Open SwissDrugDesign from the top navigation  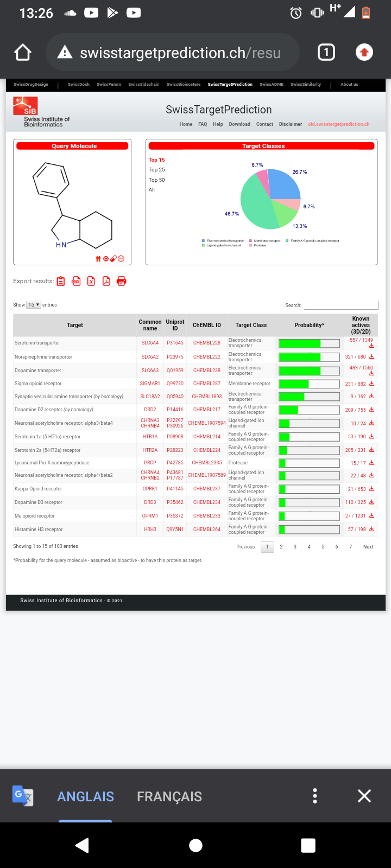[x=31, y=85]
